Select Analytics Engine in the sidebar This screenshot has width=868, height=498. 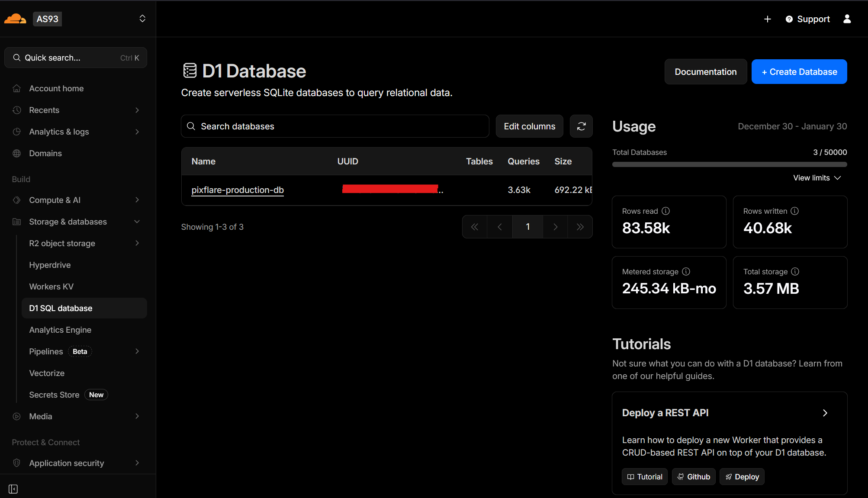[60, 329]
